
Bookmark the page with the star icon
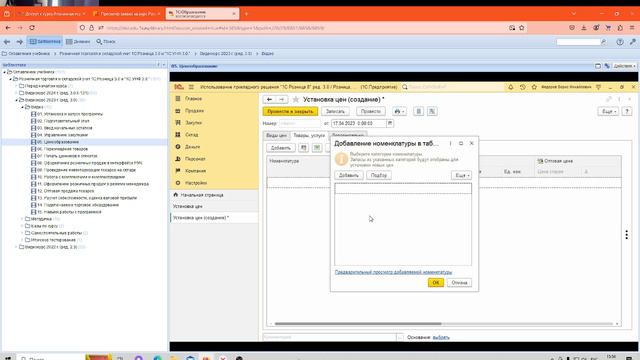coord(522,28)
